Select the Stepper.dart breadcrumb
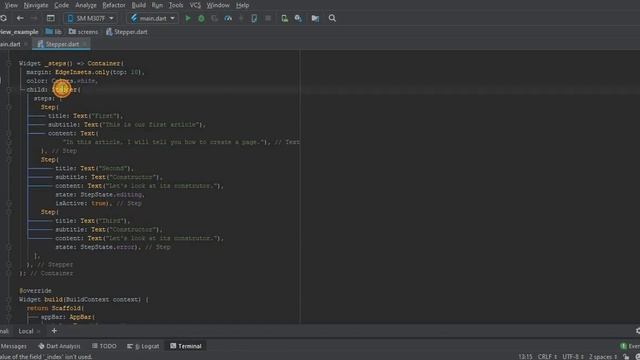This screenshot has height=360, width=640. coord(127,32)
